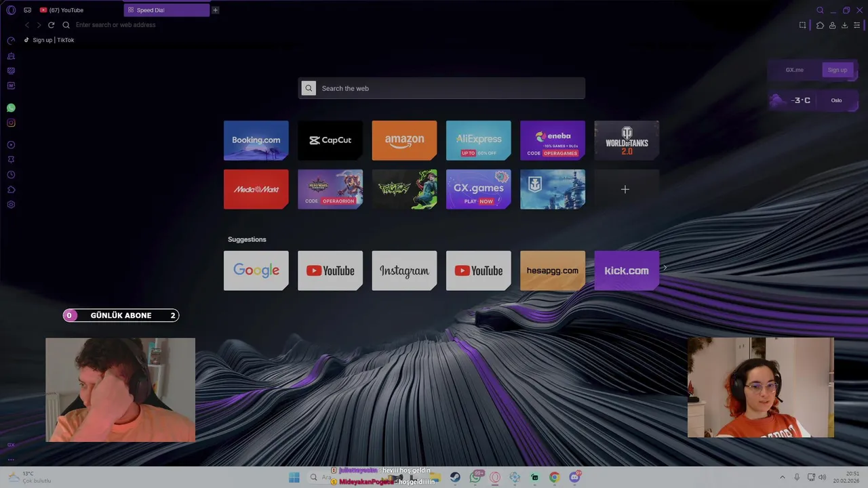868x488 pixels.
Task: Open the eneba speed dial tile
Action: (x=553, y=140)
